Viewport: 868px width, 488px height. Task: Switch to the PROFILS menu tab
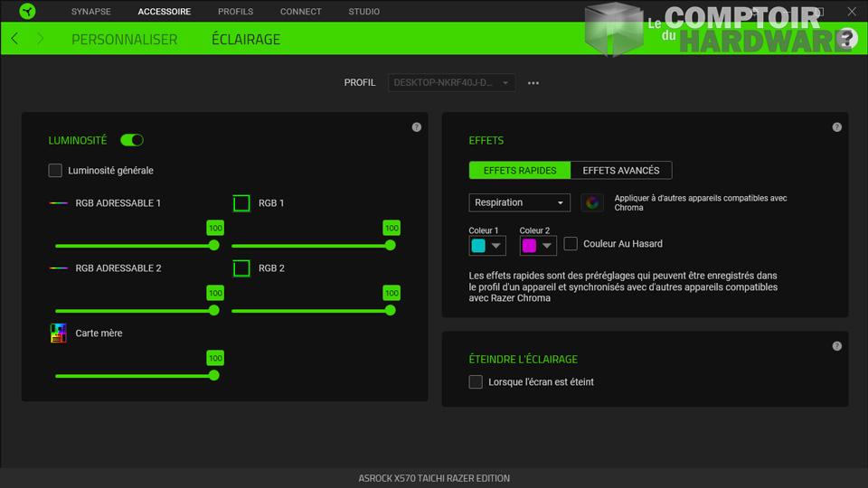tap(235, 12)
